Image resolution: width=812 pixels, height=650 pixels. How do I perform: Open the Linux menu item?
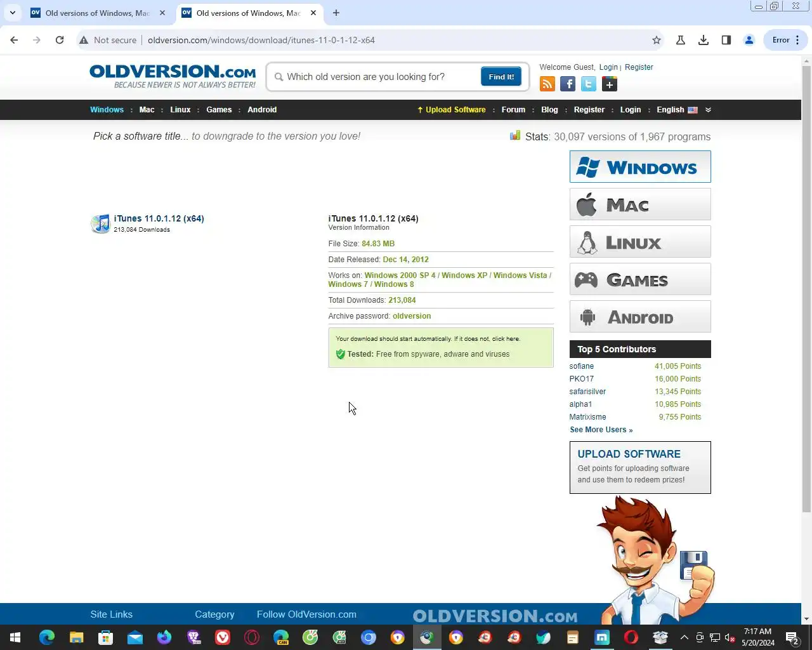tap(180, 110)
